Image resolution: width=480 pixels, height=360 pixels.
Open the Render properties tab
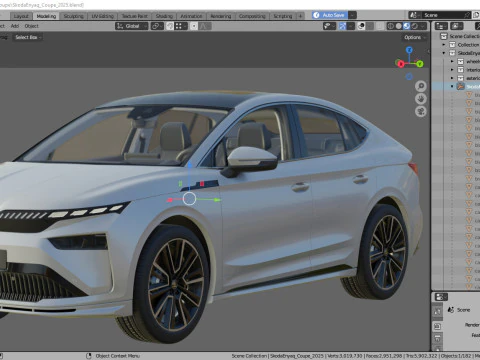pyautogui.click(x=437, y=326)
